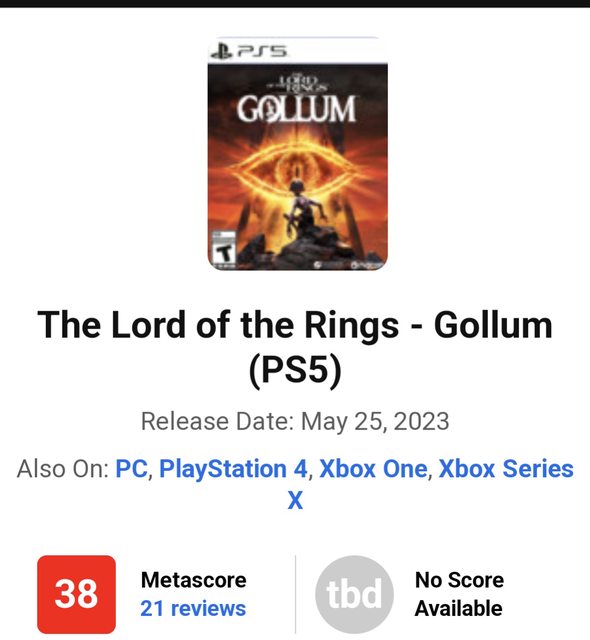Screen dimensions: 590x640
Task: Open the PlayStation 4 version link
Action: point(233,469)
